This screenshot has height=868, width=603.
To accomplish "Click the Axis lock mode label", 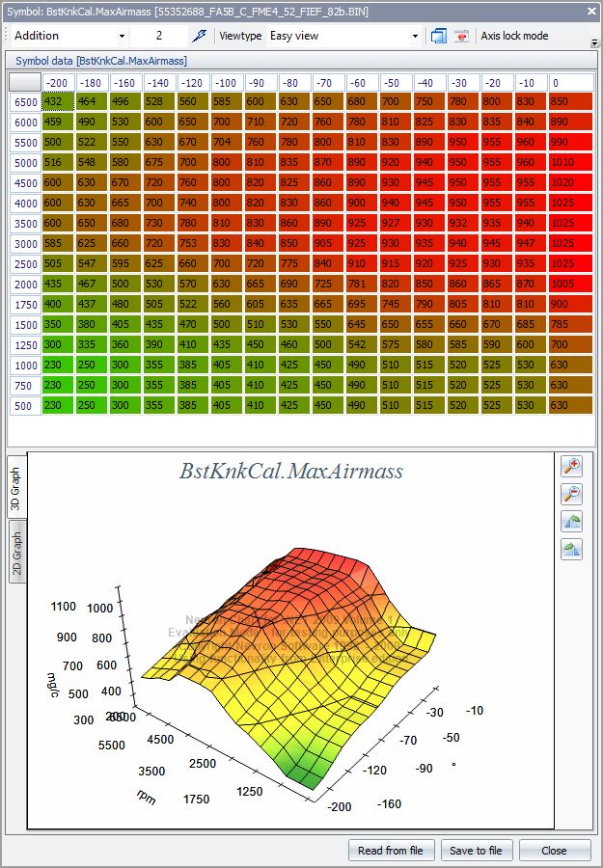I will tap(514, 36).
